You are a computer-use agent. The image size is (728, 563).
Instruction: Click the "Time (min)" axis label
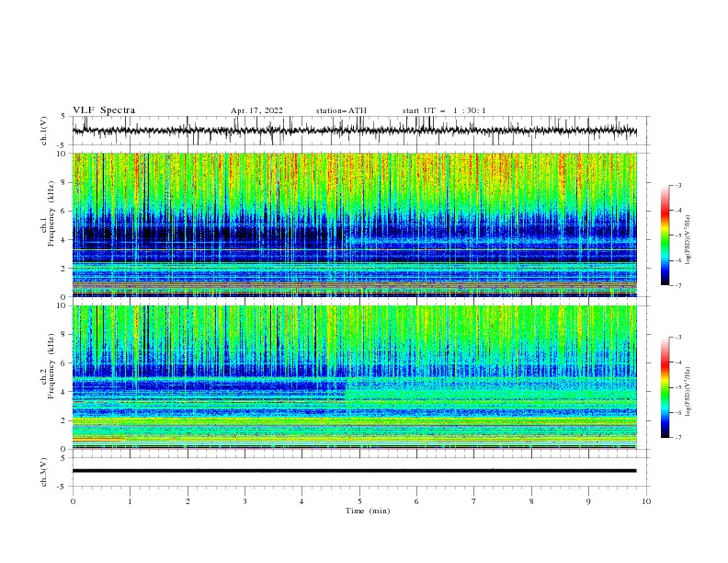[x=368, y=511]
